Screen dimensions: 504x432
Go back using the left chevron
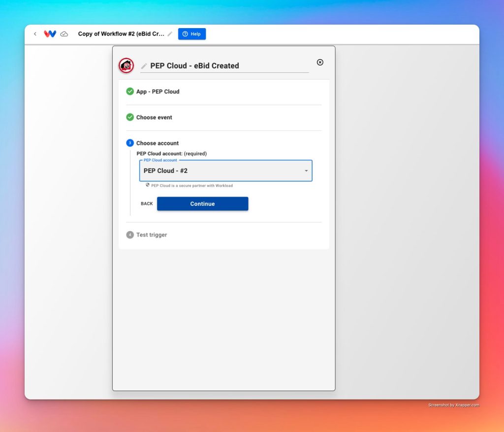tap(35, 34)
